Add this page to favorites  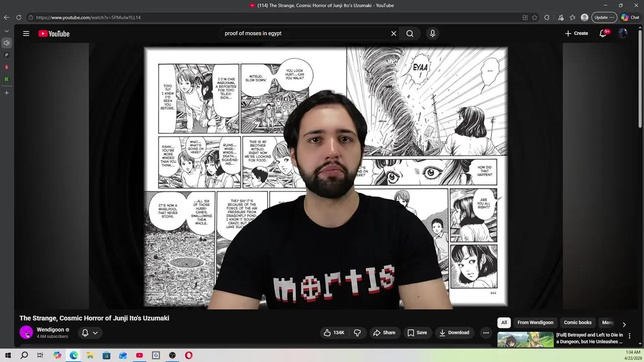tap(535, 18)
